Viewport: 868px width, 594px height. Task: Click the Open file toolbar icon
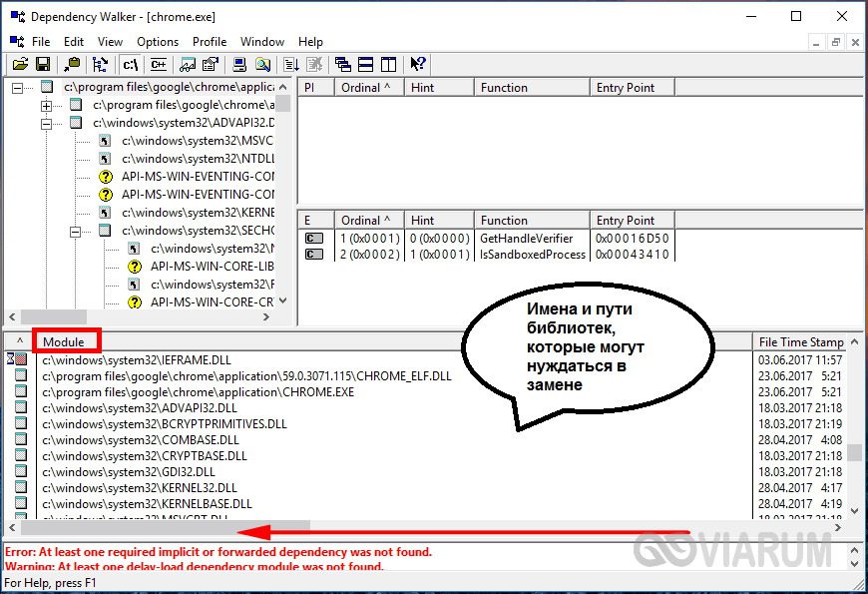tap(20, 64)
